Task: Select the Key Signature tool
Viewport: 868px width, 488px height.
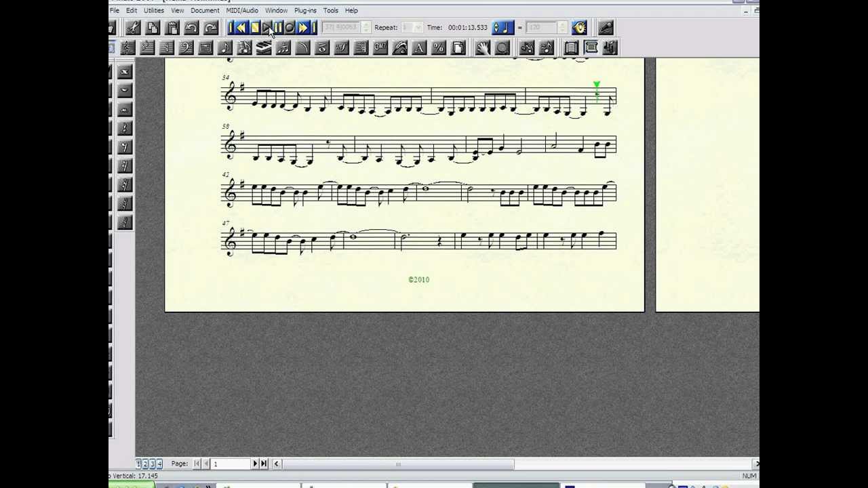Action: coord(146,47)
